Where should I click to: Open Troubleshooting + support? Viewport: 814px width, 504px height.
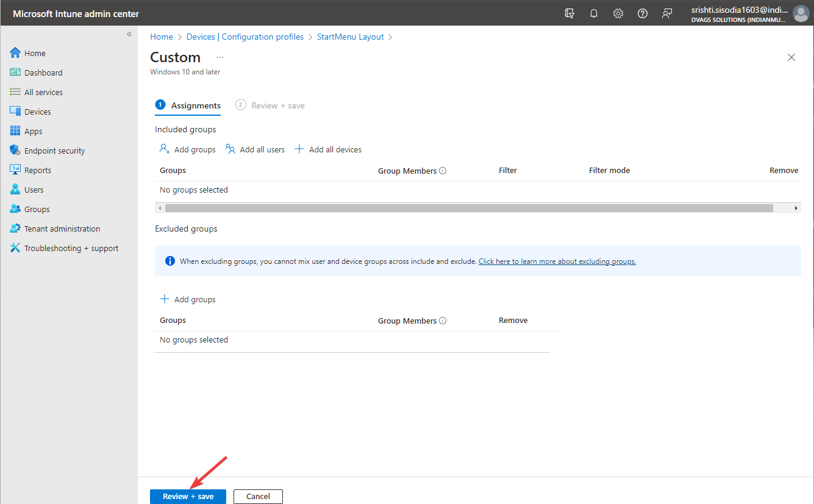71,247
